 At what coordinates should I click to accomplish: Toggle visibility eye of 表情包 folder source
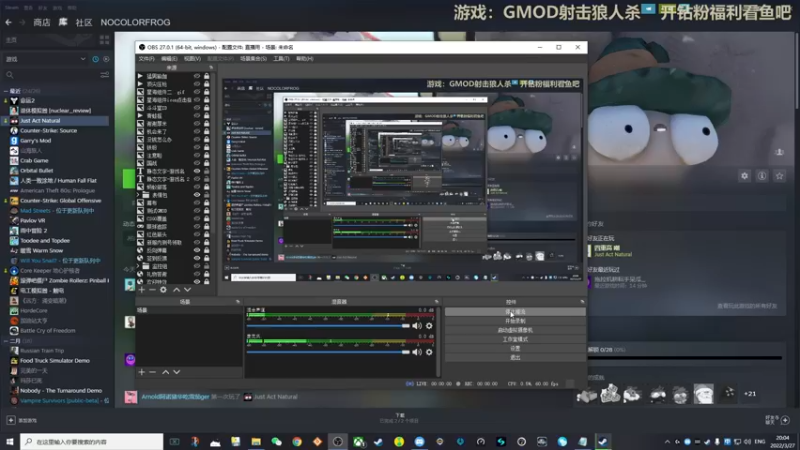tap(197, 195)
